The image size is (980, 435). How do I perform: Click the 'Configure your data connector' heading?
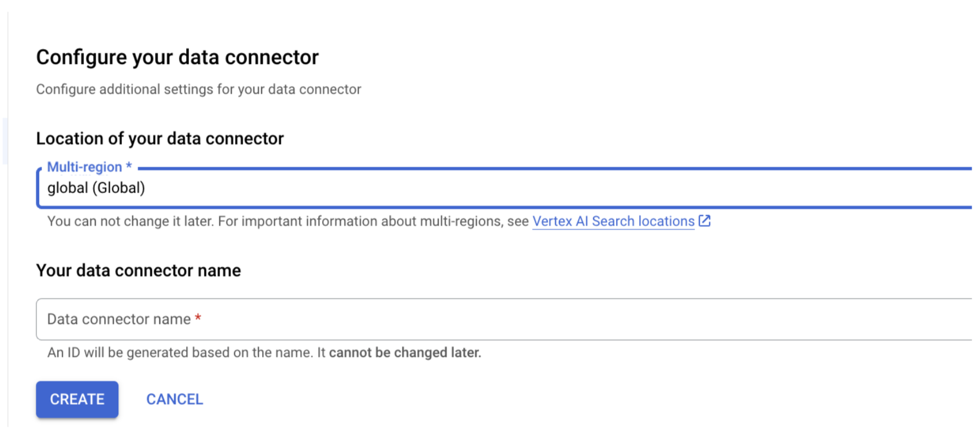pyautogui.click(x=177, y=57)
